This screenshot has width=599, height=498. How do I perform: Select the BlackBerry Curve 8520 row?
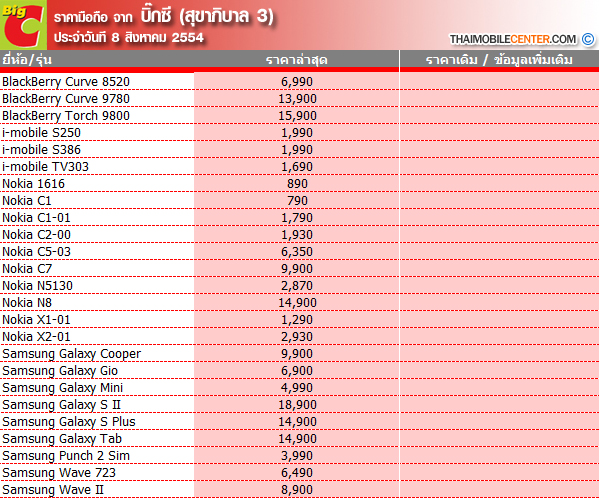300,81
